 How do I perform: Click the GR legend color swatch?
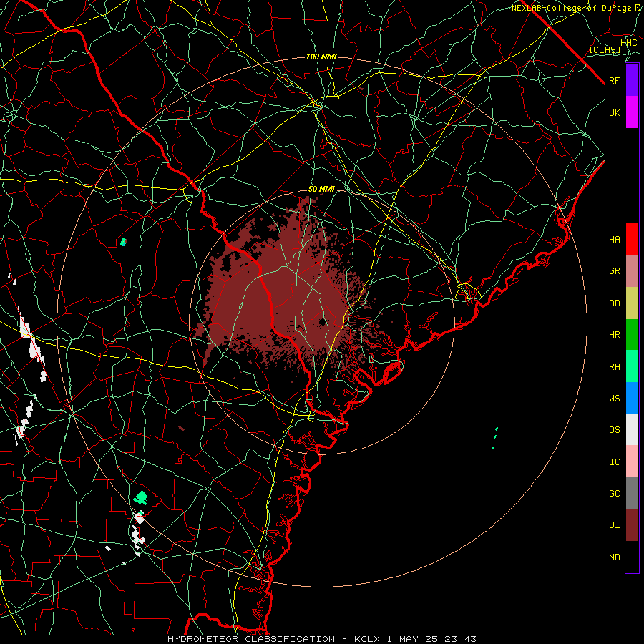tap(632, 271)
